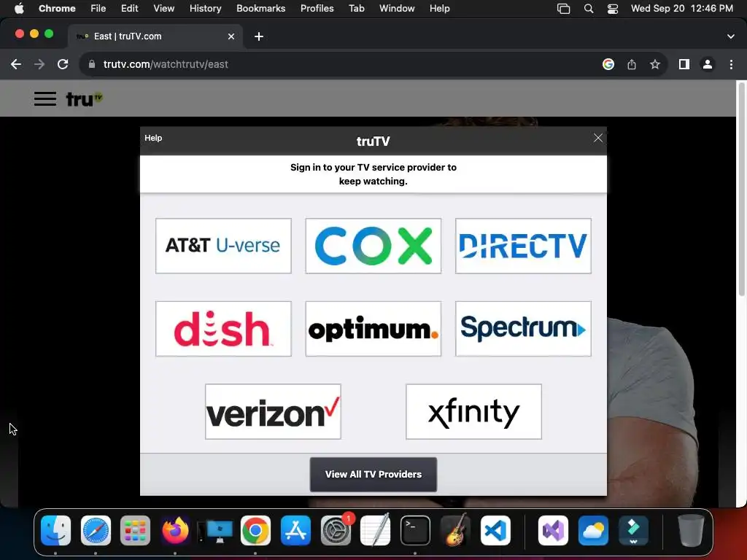The width and height of the screenshot is (747, 560).
Task: Click the Spotlight search icon in menu bar
Action: [589, 9]
